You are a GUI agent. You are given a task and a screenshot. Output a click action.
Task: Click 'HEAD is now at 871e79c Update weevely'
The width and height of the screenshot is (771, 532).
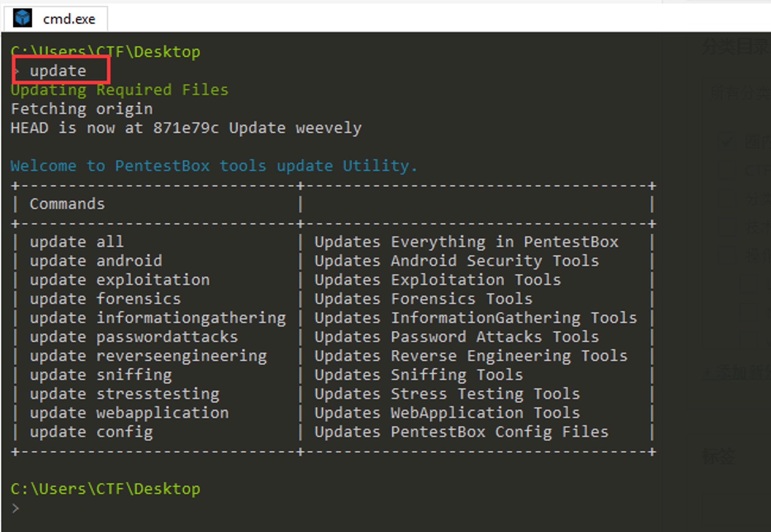tap(186, 128)
